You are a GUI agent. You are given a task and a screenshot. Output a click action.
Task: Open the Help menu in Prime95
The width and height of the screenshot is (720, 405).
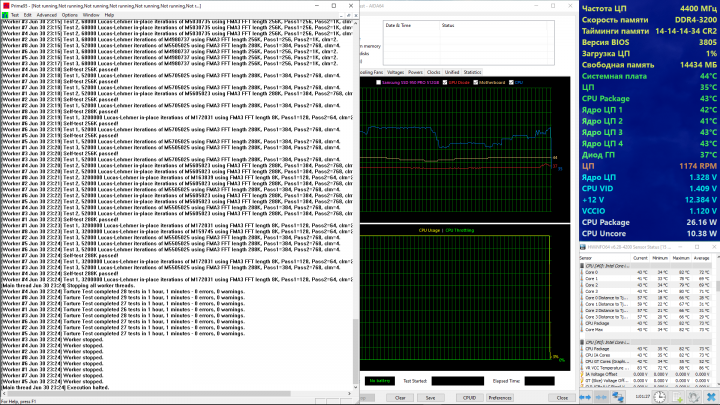(109, 15)
